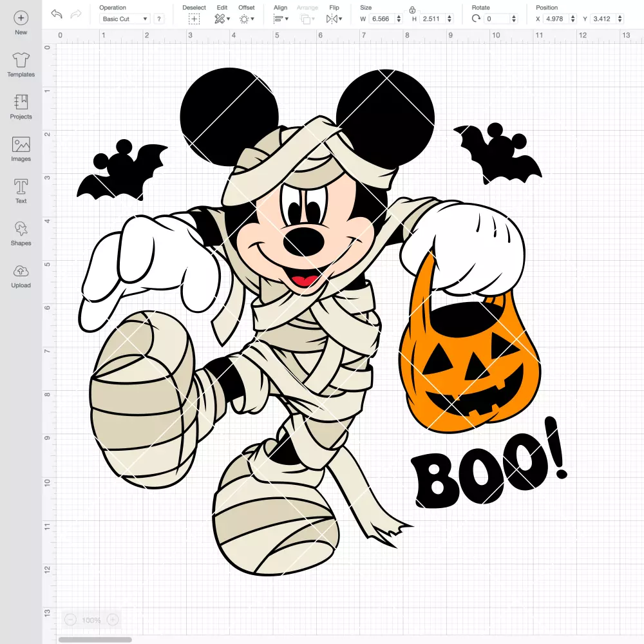The height and width of the screenshot is (644, 644).
Task: Adjust the Position X stepper arrows
Action: tap(573, 19)
